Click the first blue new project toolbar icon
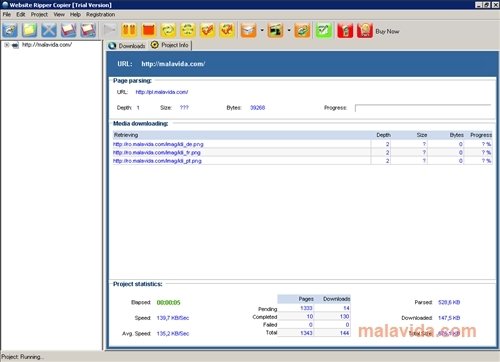Image resolution: width=500 pixels, height=362 pixels. pos(10,30)
